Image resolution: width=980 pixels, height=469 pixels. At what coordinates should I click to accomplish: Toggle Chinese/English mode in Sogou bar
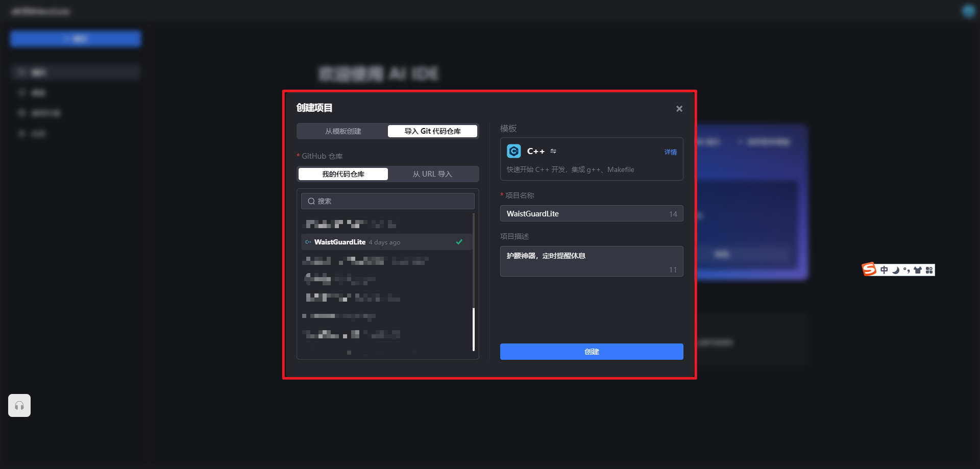(884, 270)
